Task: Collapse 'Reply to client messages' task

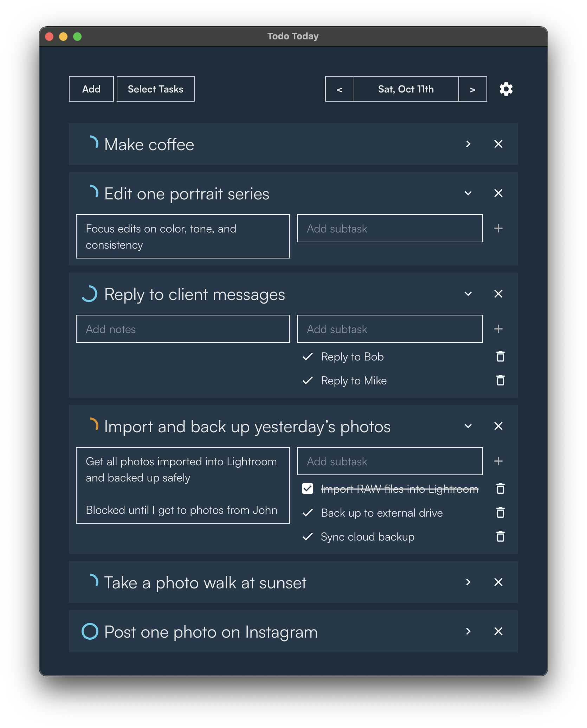Action: [x=468, y=294]
